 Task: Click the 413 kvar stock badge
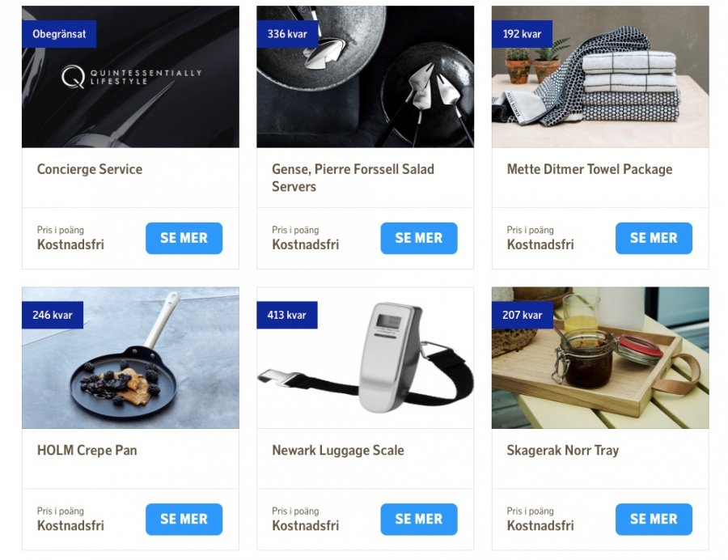coord(287,315)
